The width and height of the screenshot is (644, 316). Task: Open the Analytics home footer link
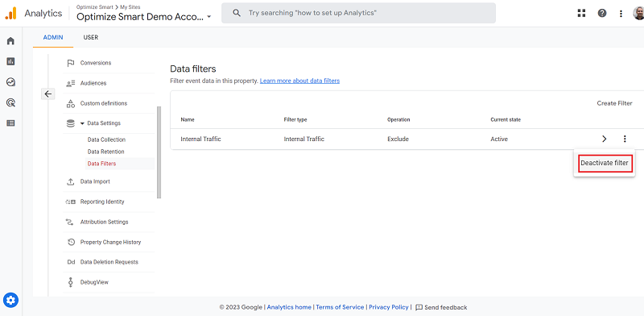coord(289,307)
